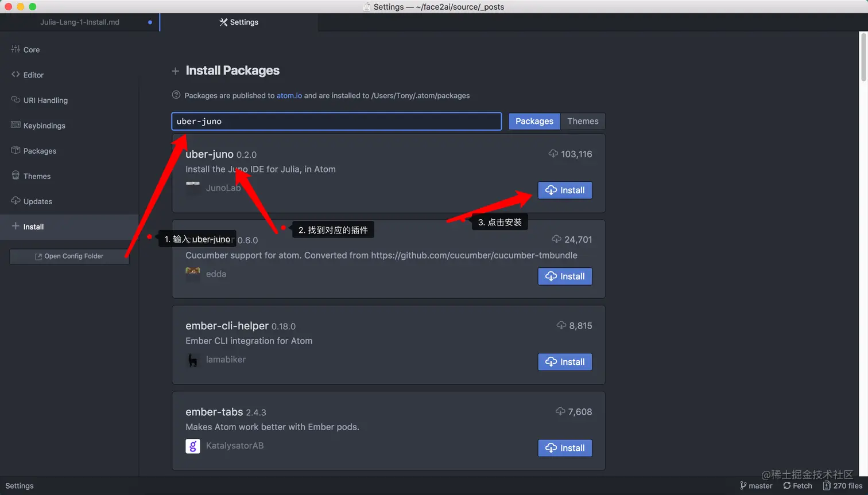Click the ember-cli-helper description text

click(x=249, y=341)
